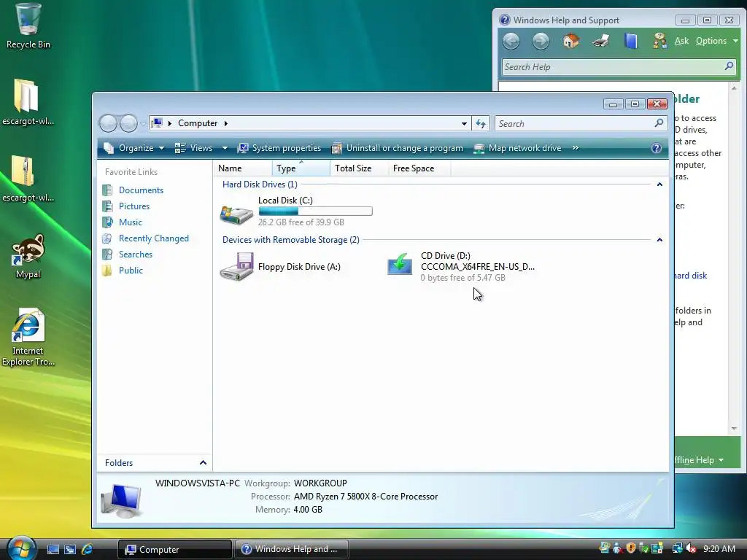This screenshot has width=747, height=560.
Task: Click the Forward arrow in Help and Support
Action: [x=541, y=41]
